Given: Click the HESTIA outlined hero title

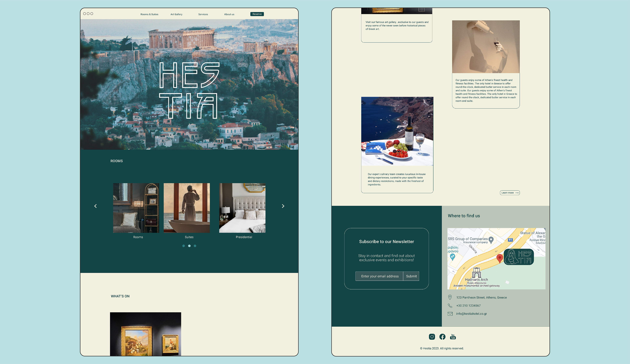Looking at the screenshot, I should click(x=189, y=91).
